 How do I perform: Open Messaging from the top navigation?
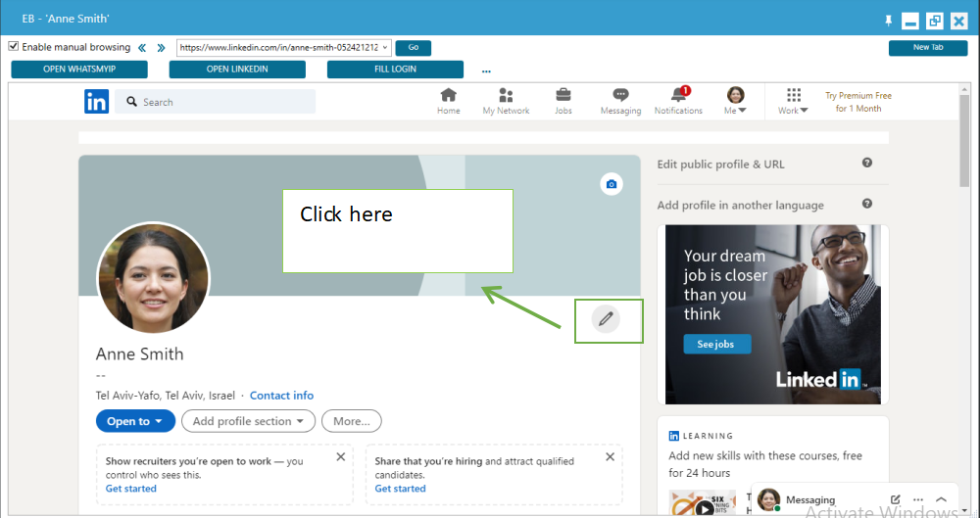[620, 101]
